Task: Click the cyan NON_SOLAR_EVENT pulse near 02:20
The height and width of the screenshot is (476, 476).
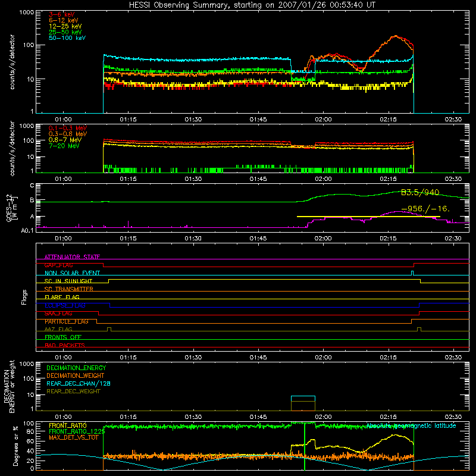Action: [412, 273]
